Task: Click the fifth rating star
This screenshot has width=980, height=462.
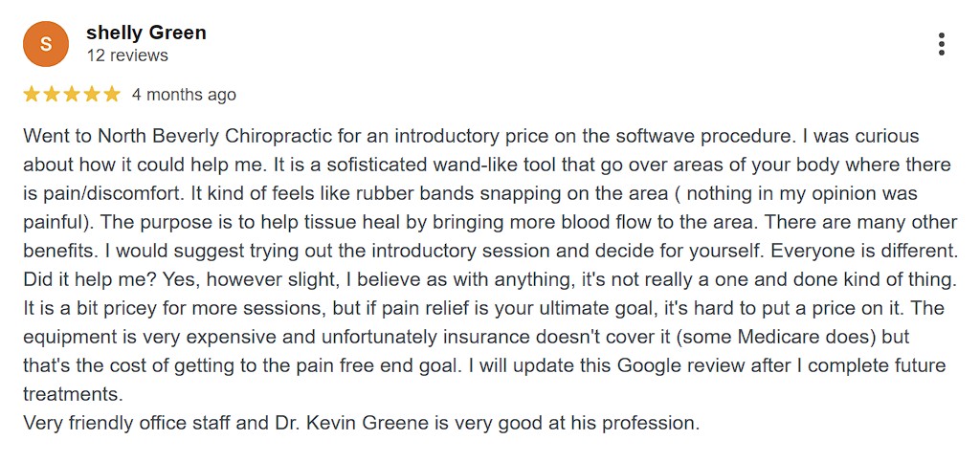Action: pos(112,95)
